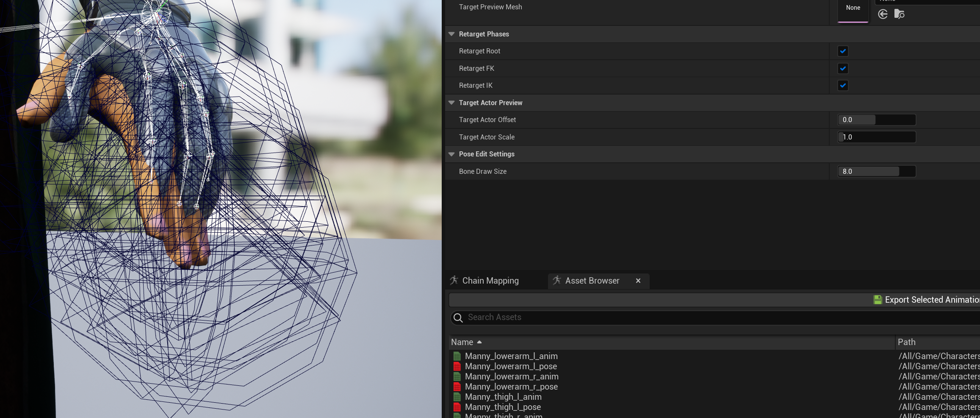
Task: Close the Asset Browser tab
Action: pyautogui.click(x=638, y=281)
